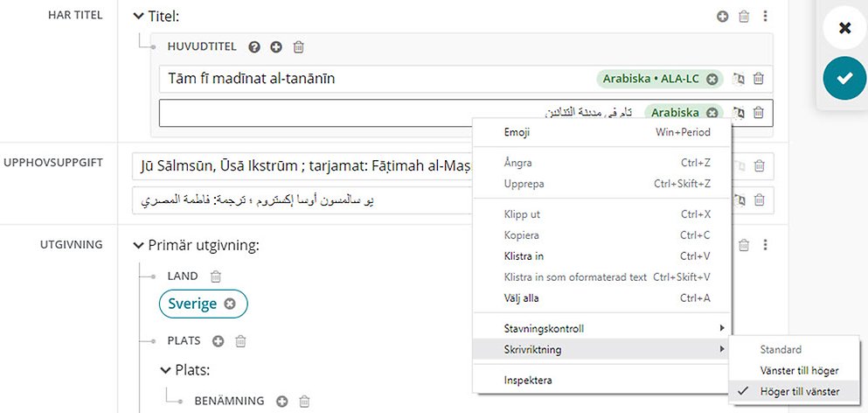Choose 'Klipp ut' from context menu

601,214
